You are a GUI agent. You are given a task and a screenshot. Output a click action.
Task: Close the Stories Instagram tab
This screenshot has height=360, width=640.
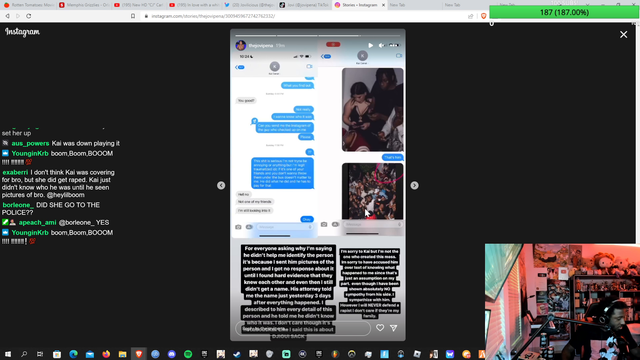[x=383, y=5]
